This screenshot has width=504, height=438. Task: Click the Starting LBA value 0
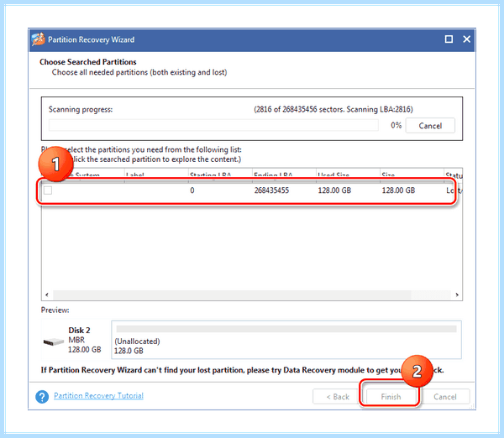pos(192,190)
